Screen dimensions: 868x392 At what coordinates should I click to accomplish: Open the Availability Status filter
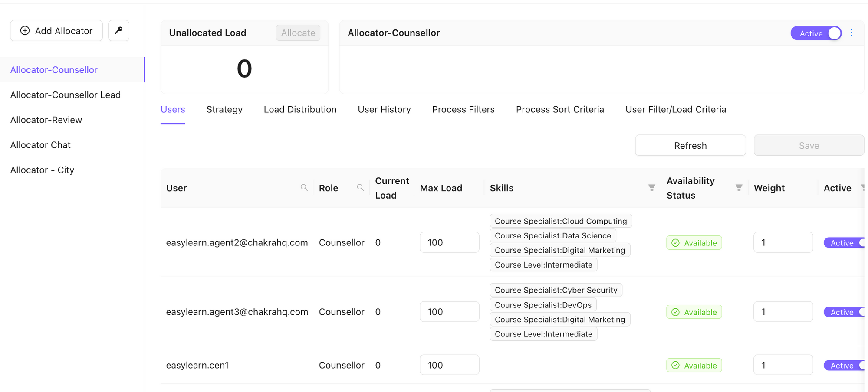tap(739, 187)
